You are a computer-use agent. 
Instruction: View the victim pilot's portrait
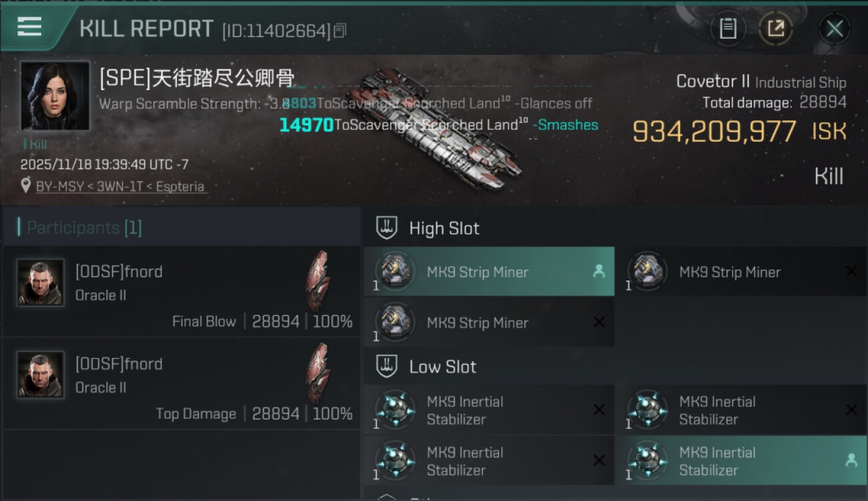(55, 96)
